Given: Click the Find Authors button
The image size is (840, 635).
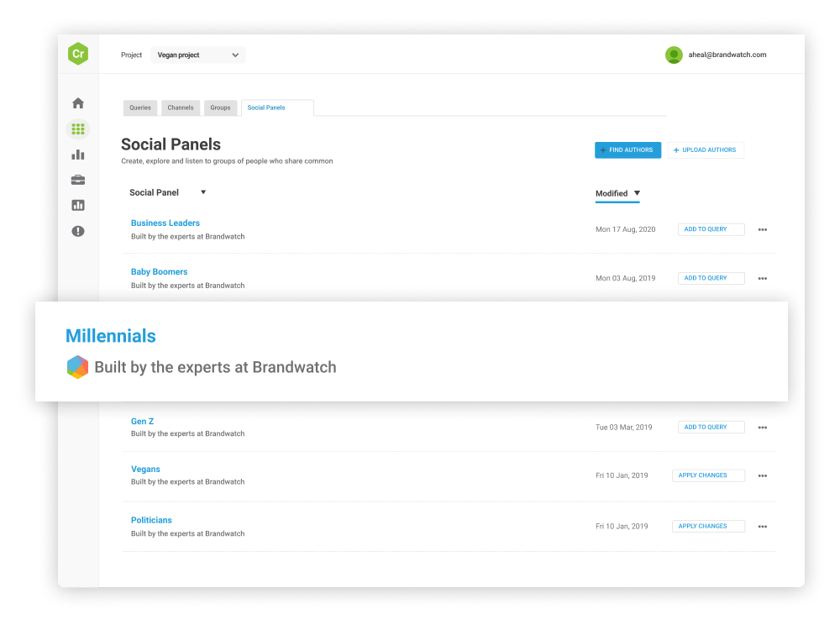Looking at the screenshot, I should 627,150.
